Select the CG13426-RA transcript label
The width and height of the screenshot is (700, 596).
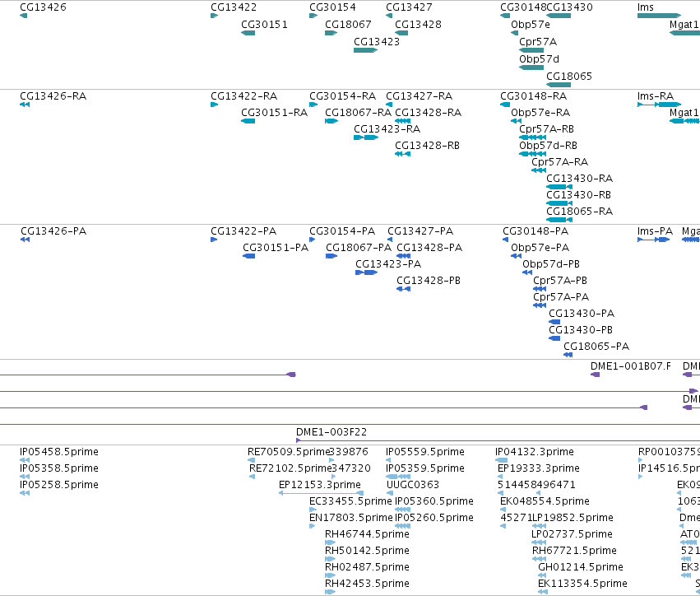(53, 96)
